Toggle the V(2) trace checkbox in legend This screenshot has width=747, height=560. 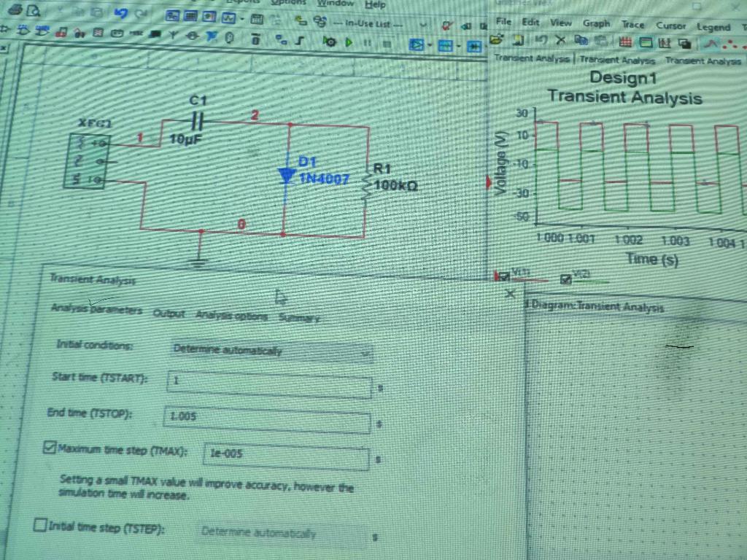pyautogui.click(x=565, y=279)
